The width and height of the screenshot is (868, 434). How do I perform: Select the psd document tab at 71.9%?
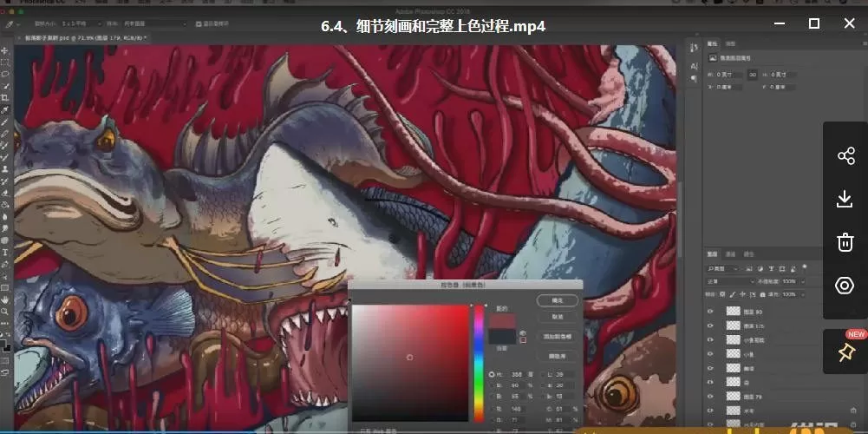point(83,38)
